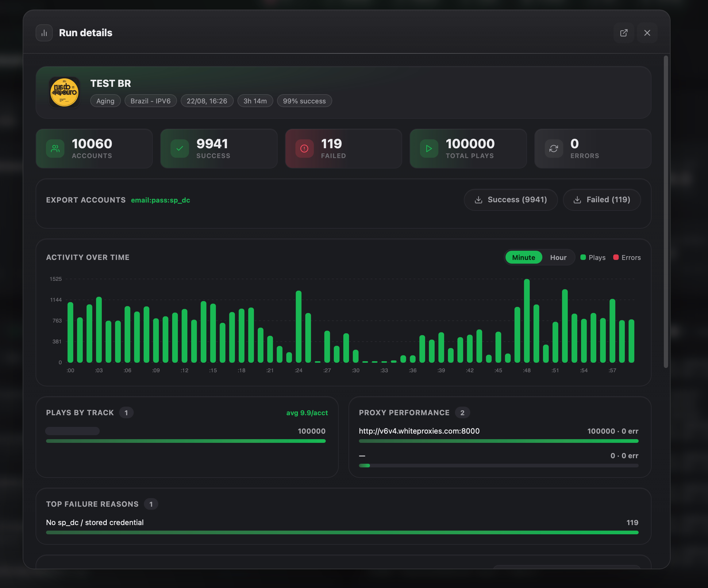Screen dimensions: 708x588
Task: Close the Run details dialog
Action: (x=647, y=33)
